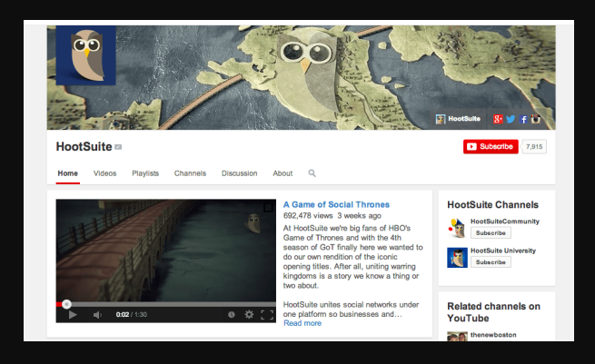Open the channel search magnifier icon
The width and height of the screenshot is (595, 364).
click(312, 173)
